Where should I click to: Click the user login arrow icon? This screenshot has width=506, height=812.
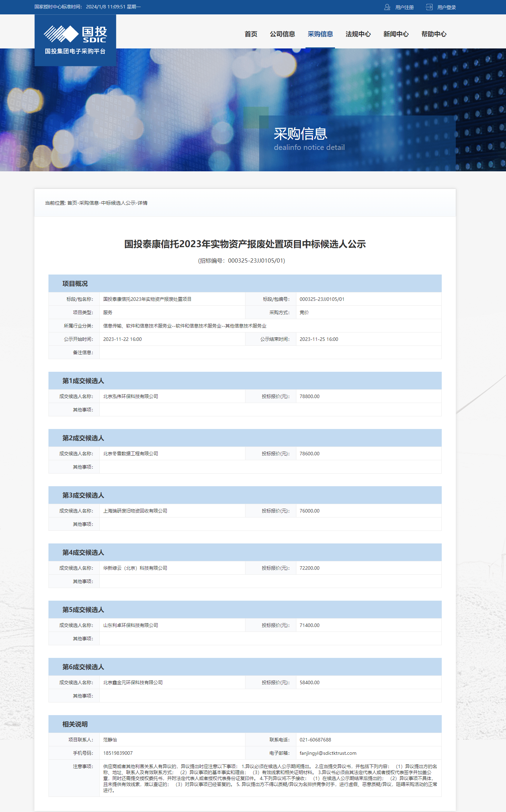(429, 7)
